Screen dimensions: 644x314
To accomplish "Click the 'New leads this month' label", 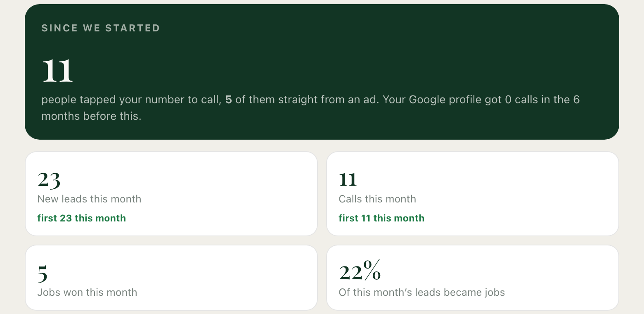I will click(x=89, y=199).
